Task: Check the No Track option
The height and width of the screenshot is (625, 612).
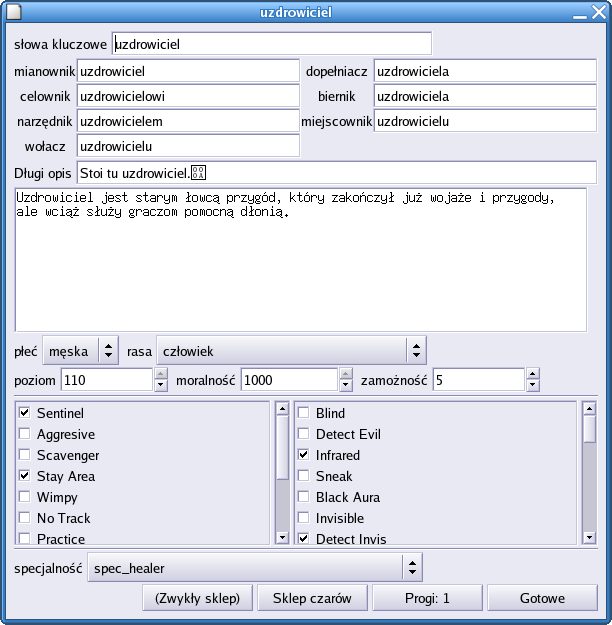Action: [x=24, y=517]
